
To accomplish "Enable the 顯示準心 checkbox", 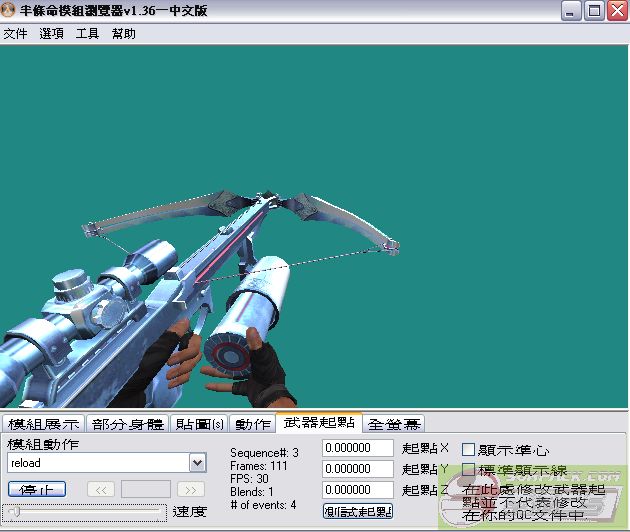I will click(x=468, y=450).
